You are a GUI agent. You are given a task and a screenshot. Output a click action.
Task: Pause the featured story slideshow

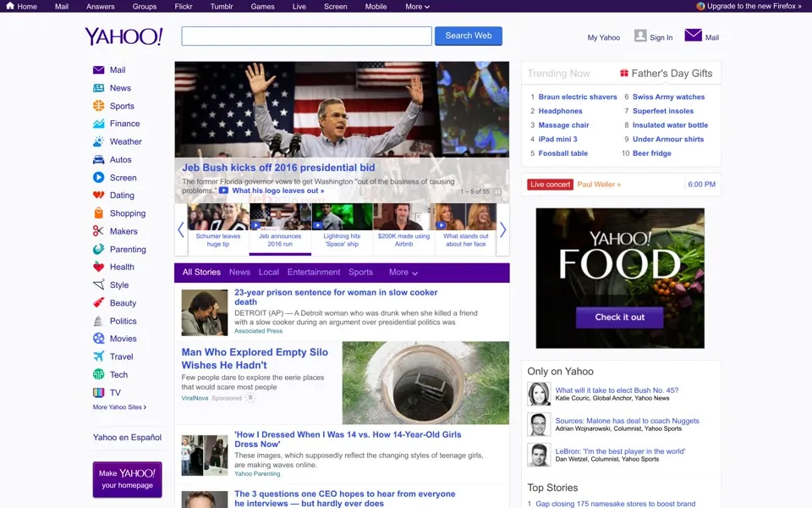click(497, 192)
